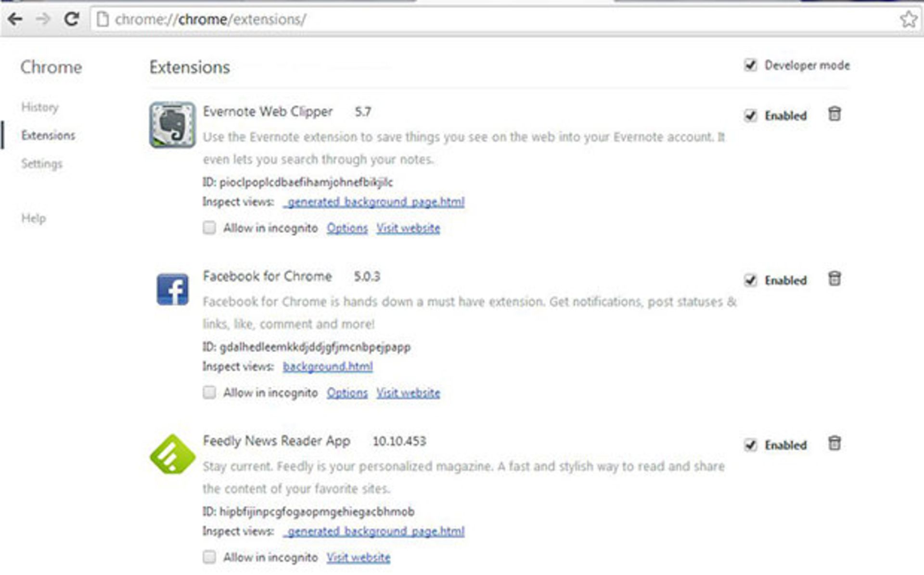Click the page icon in the address bar
The image size is (924, 575).
pos(102,19)
